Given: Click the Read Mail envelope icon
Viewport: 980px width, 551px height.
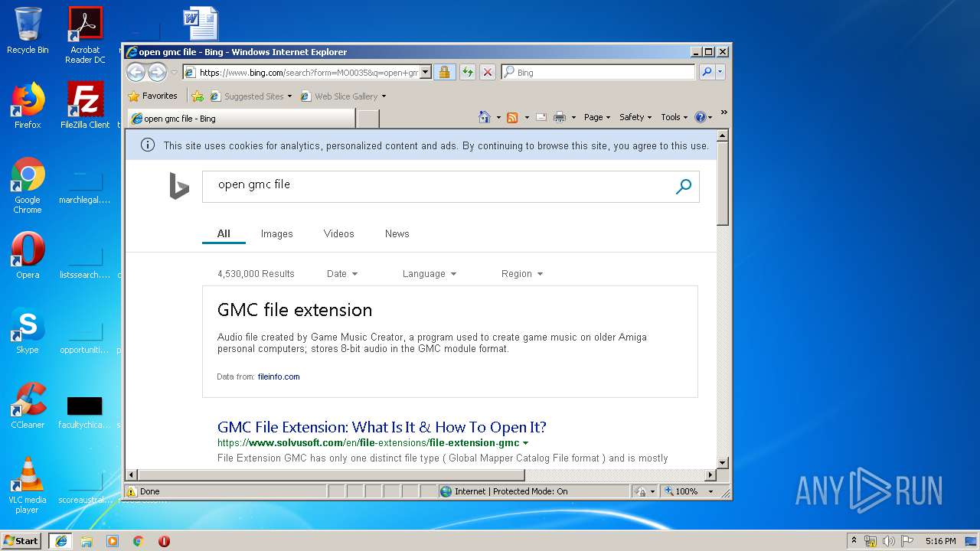Looking at the screenshot, I should pos(541,117).
